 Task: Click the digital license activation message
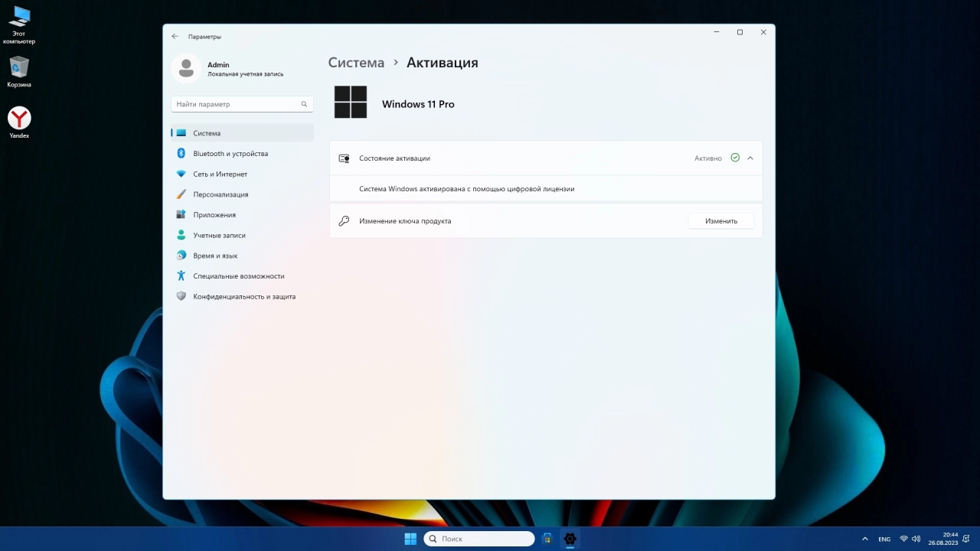(467, 188)
